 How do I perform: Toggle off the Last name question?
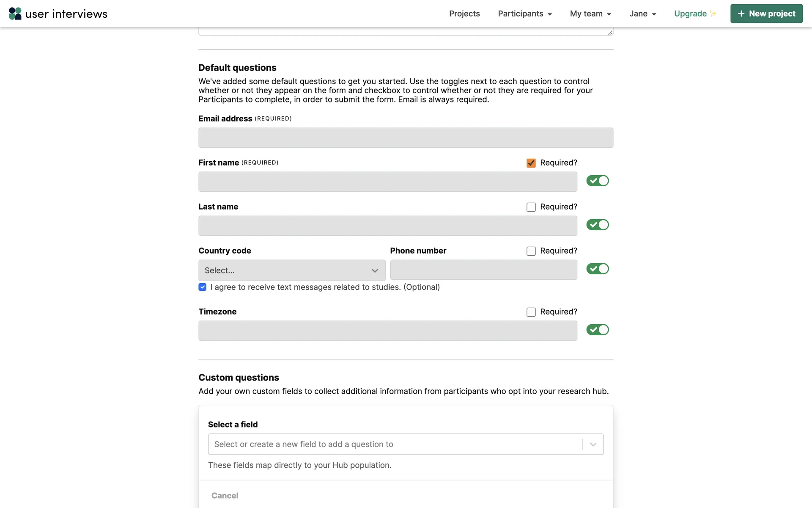[597, 225]
